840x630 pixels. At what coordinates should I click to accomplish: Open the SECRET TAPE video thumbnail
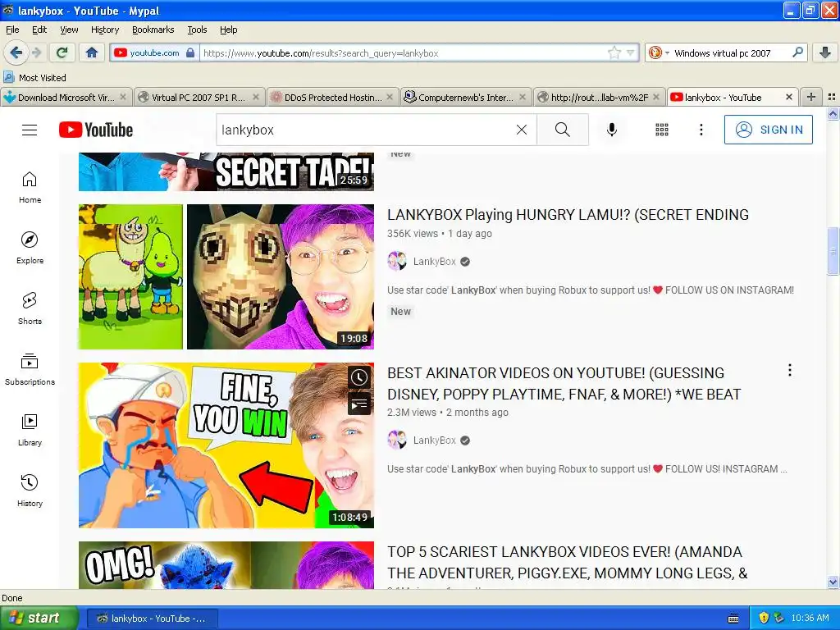coord(226,172)
